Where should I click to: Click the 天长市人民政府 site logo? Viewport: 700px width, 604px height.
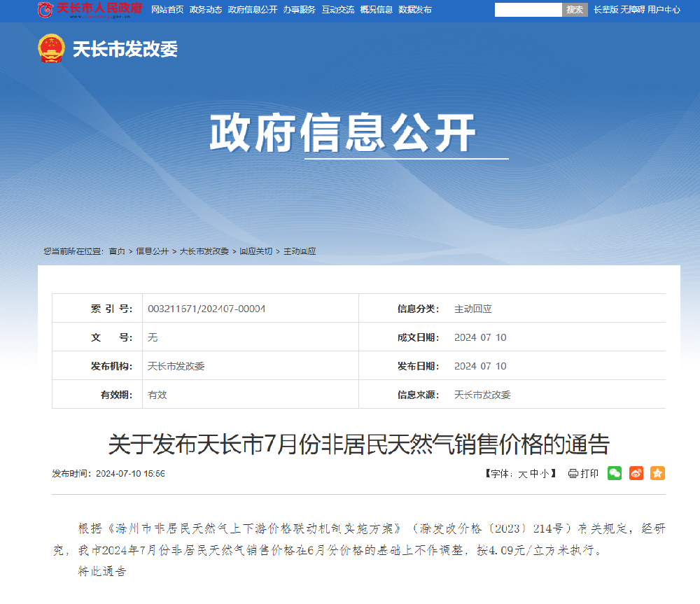90,9
